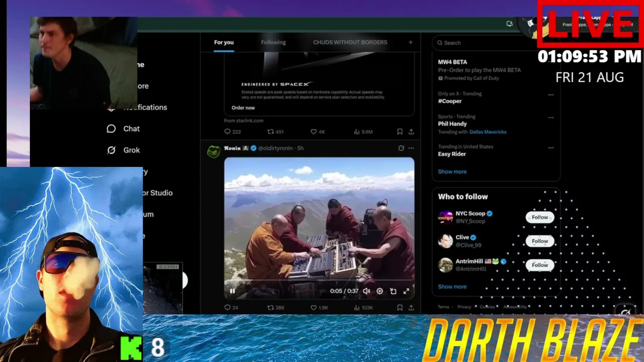This screenshot has height=362, width=644.
Task: Reply to Ronin's post with 24 replies
Action: [231, 308]
